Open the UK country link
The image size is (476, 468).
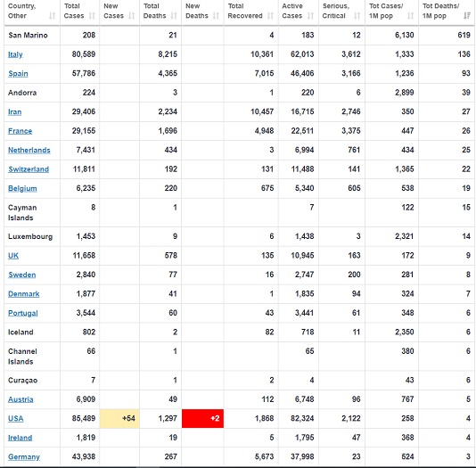tap(13, 256)
